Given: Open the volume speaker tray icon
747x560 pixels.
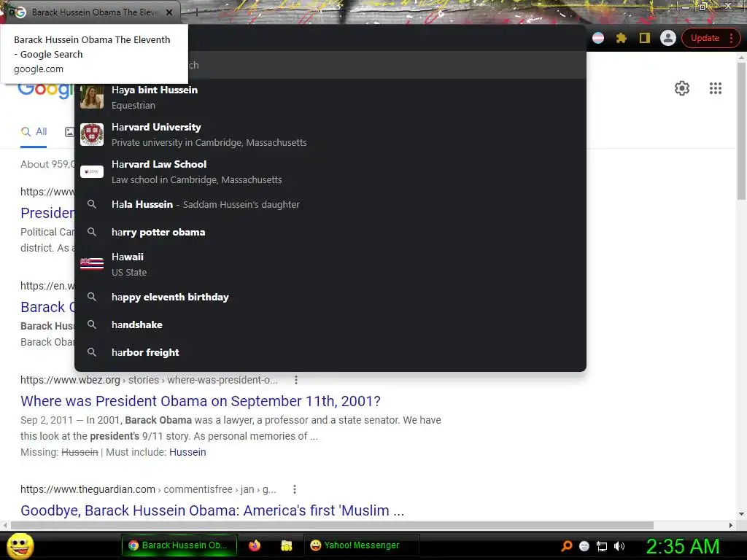Looking at the screenshot, I should pyautogui.click(x=619, y=546).
